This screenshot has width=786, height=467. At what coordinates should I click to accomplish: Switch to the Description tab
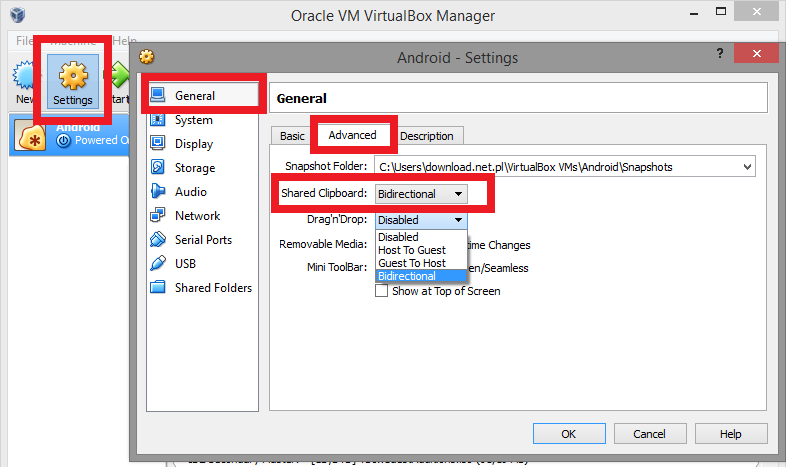[x=427, y=136]
